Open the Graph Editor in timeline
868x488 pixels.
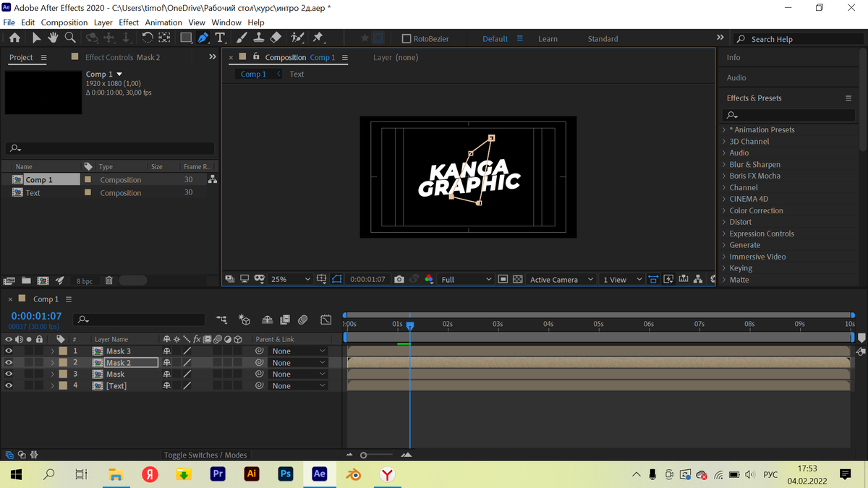point(326,319)
